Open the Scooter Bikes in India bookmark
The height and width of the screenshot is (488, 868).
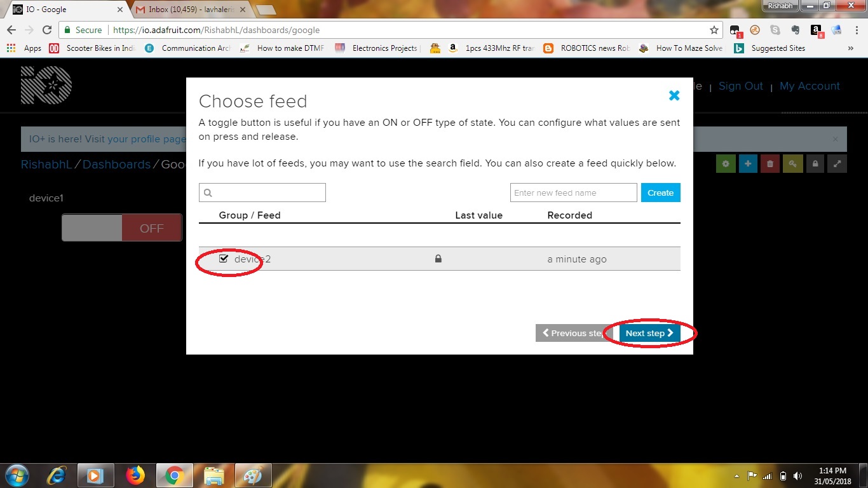[x=92, y=48]
